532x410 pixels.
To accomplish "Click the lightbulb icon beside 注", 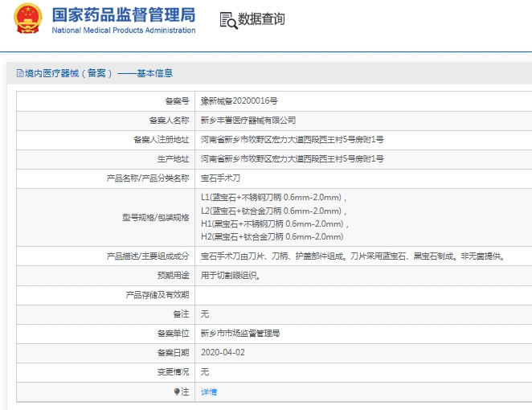I will (177, 392).
